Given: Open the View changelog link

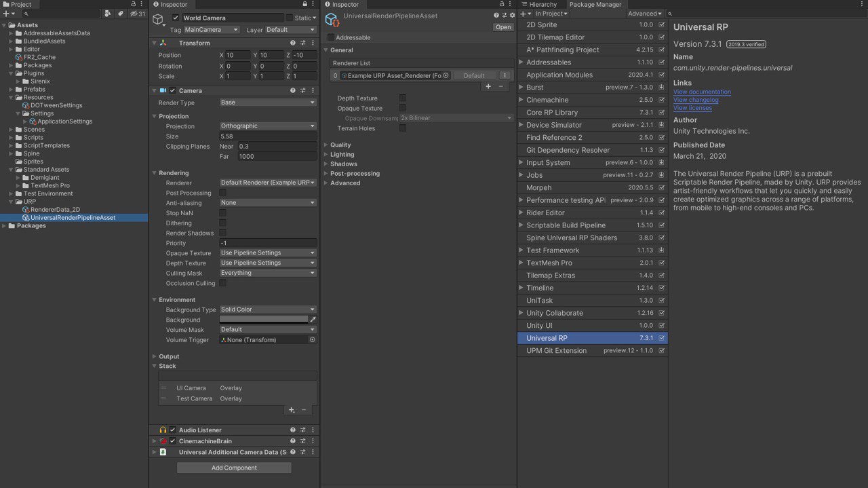Looking at the screenshot, I should click(696, 100).
